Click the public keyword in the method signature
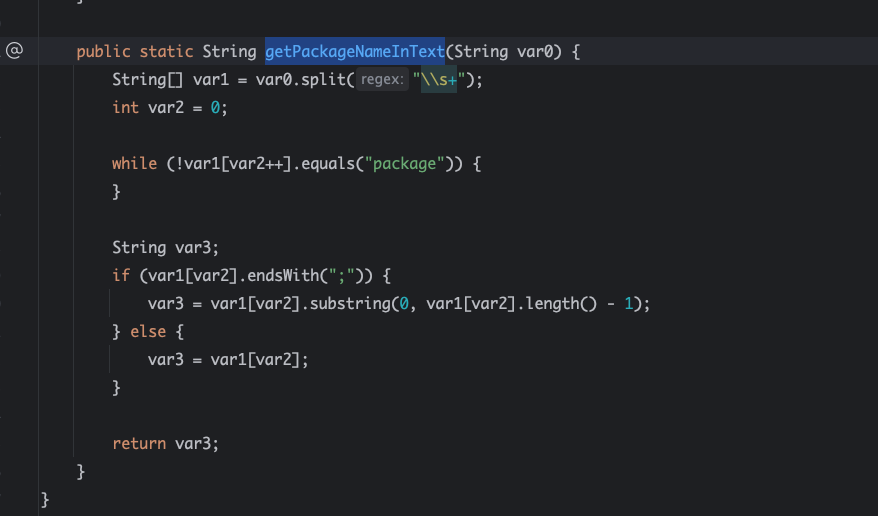Image resolution: width=878 pixels, height=516 pixels. coord(103,51)
